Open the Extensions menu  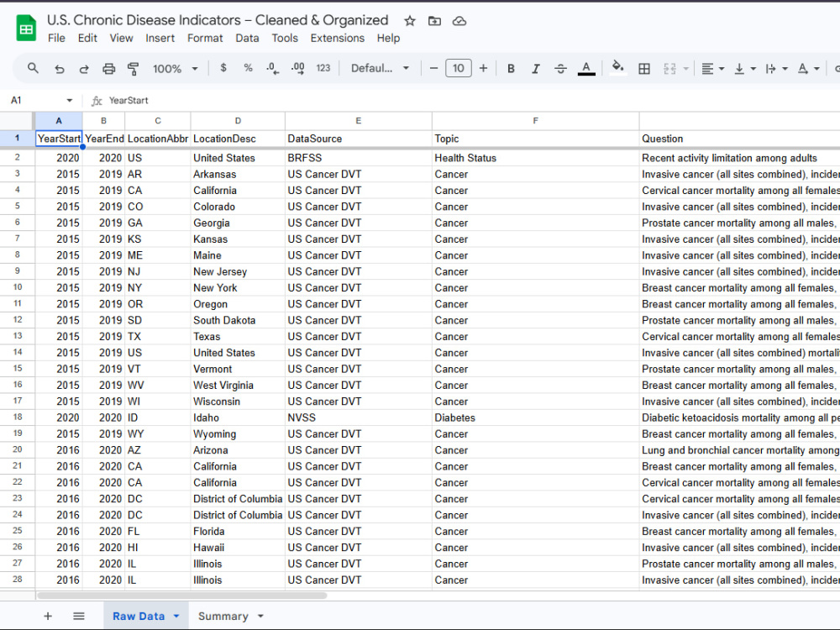(x=337, y=38)
